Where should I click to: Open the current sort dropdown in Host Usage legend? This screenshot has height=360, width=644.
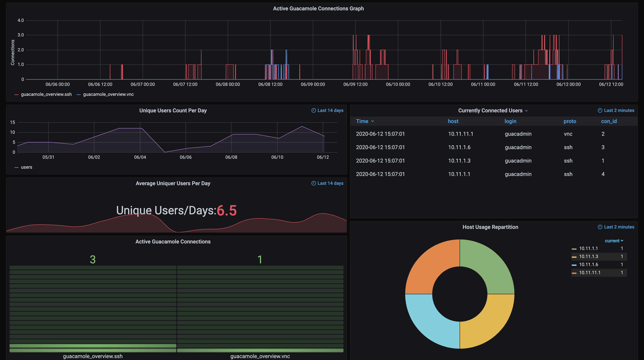614,241
